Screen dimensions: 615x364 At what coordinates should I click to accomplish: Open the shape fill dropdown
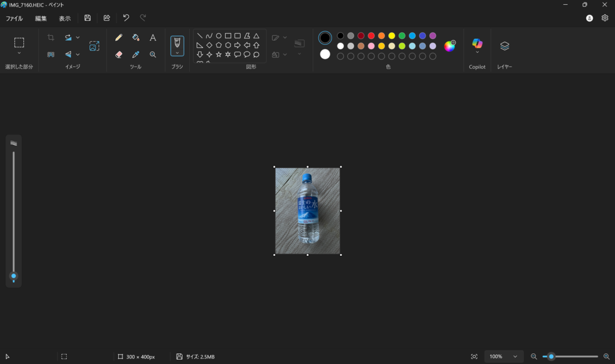285,55
